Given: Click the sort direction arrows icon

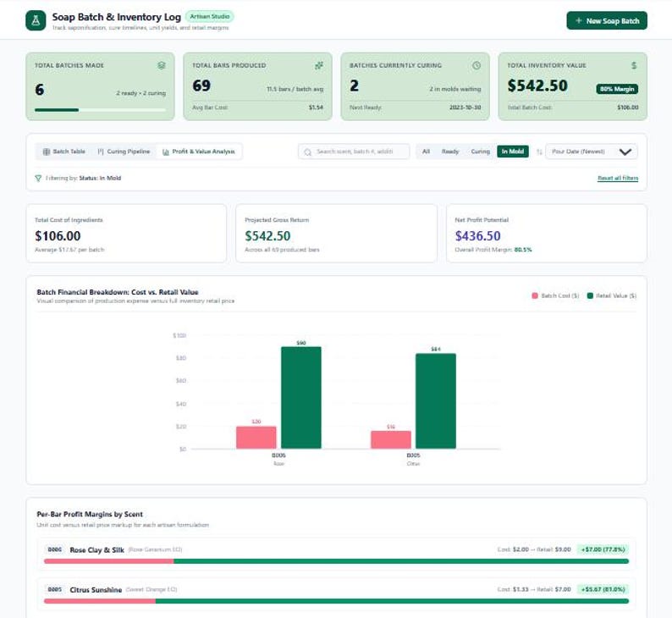Looking at the screenshot, I should coord(539,152).
